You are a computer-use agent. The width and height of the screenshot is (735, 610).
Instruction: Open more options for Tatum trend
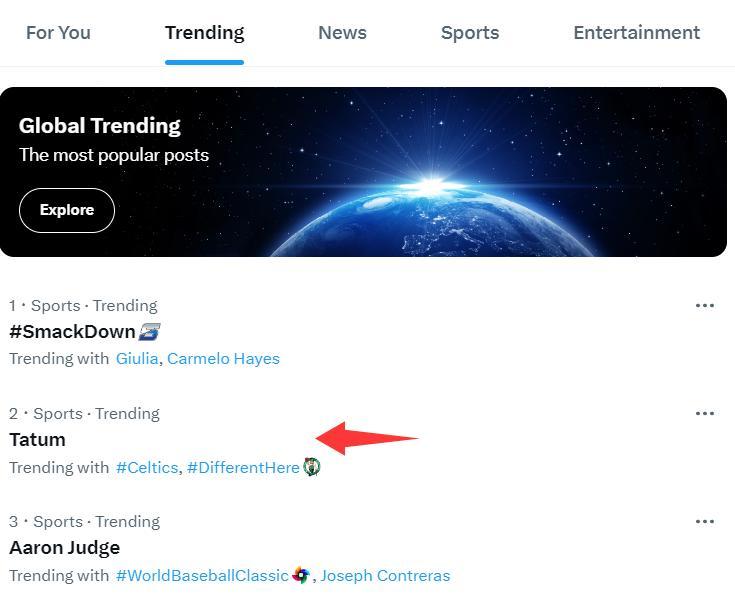pyautogui.click(x=705, y=414)
